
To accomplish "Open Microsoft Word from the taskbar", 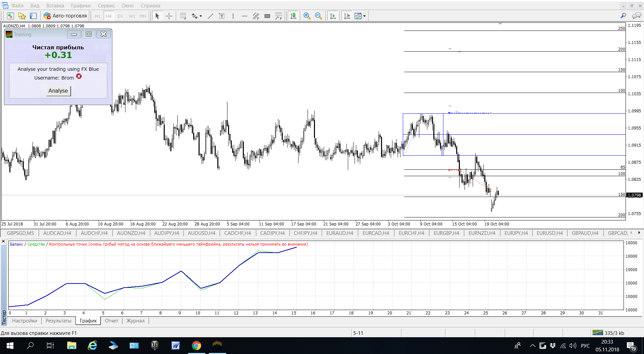I will [175, 345].
